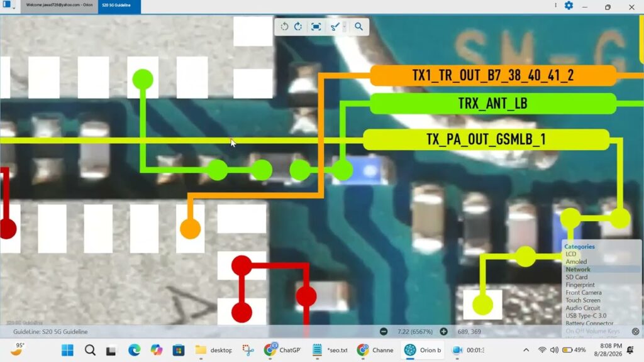Open the desktop folder in taskbar
Viewport: 644px width, 362px height.
point(213,350)
